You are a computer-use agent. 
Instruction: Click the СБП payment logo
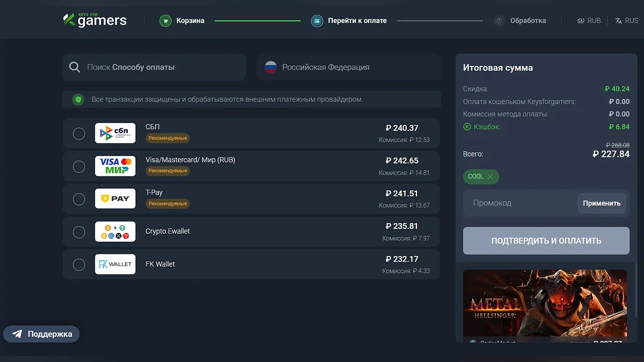click(x=115, y=134)
